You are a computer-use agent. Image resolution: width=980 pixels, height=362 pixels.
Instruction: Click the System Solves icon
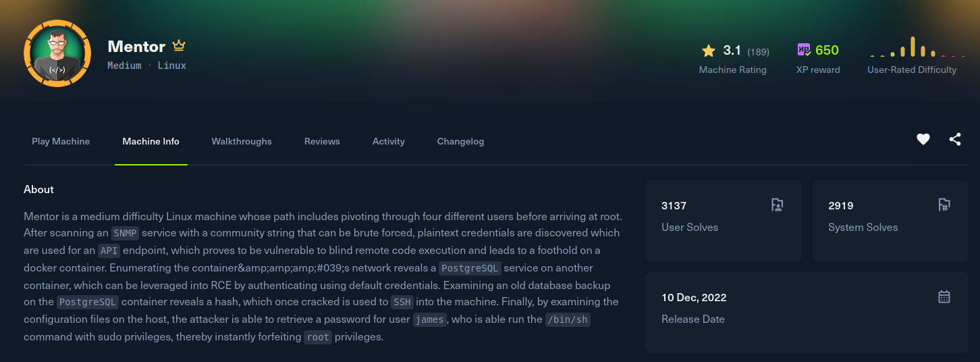click(944, 205)
